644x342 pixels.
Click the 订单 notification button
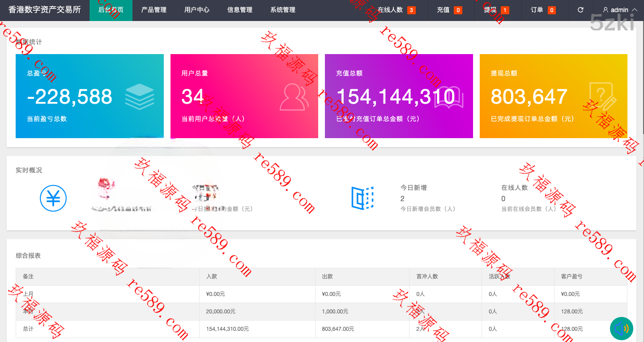[543, 10]
